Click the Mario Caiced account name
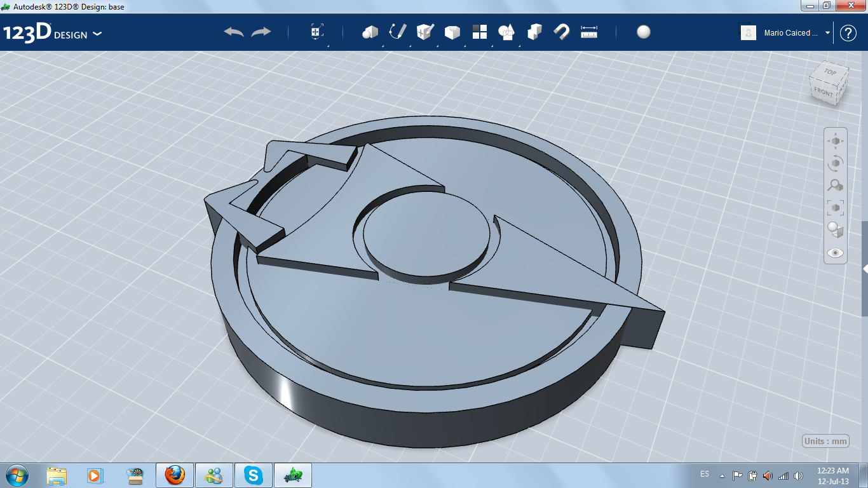The image size is (868, 488). coord(791,33)
